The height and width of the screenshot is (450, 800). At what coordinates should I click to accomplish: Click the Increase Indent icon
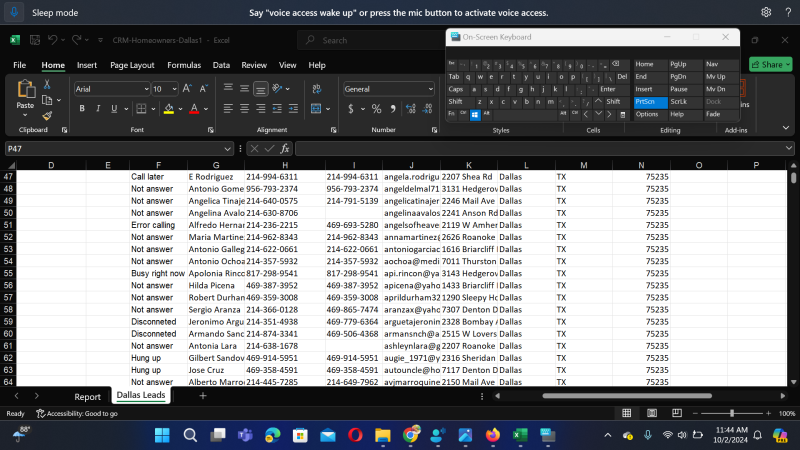click(x=293, y=109)
